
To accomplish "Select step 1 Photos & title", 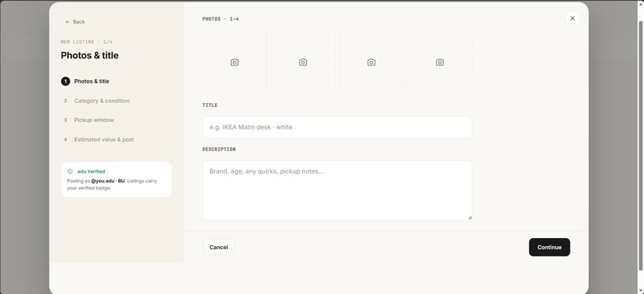I will tap(85, 81).
